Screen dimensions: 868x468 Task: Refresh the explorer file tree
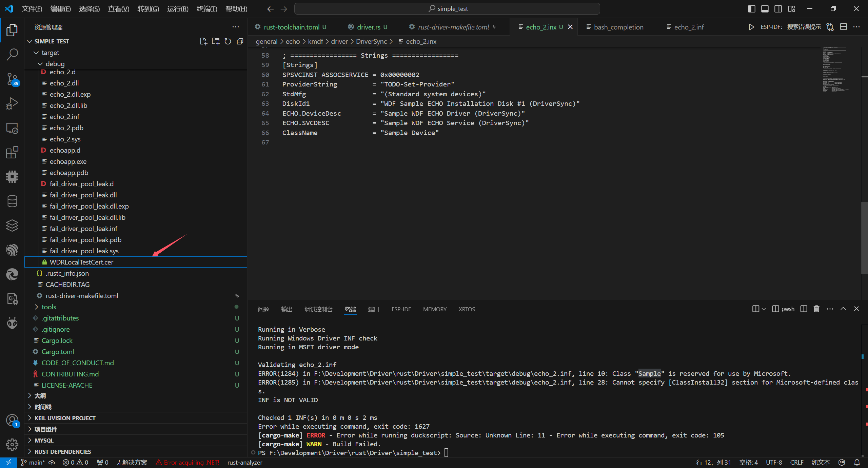[228, 41]
